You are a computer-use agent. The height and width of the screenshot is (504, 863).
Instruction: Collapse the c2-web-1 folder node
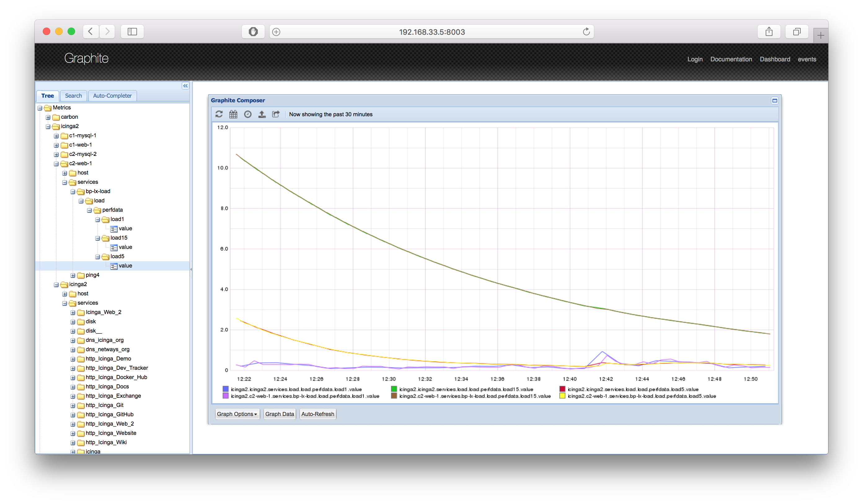coord(56,164)
